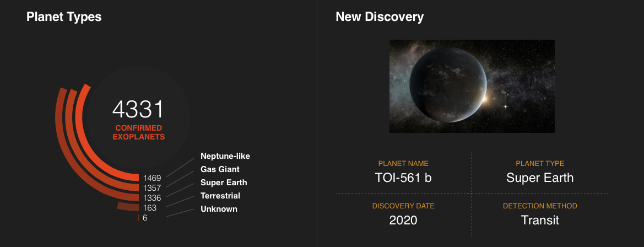This screenshot has height=247, width=644.
Task: Open the Super Earth legend label
Action: click(224, 182)
